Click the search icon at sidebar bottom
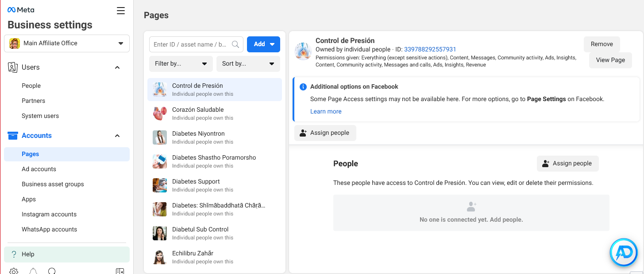This screenshot has height=274, width=644. click(x=52, y=271)
